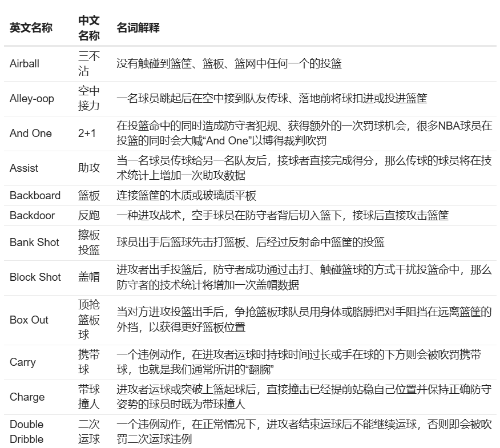Image resolution: width=500 pixels, height=448 pixels.
Task: Select the 带球撞人 cell
Action: 89,397
